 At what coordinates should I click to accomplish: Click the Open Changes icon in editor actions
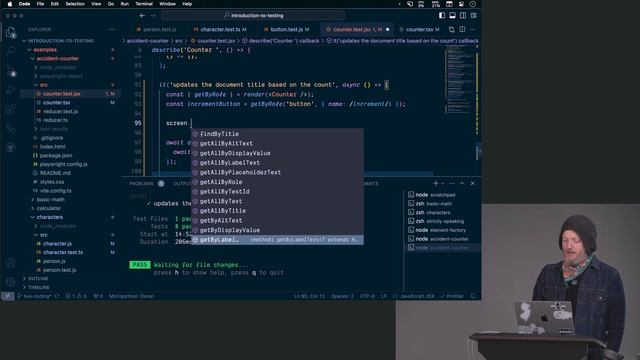click(451, 29)
